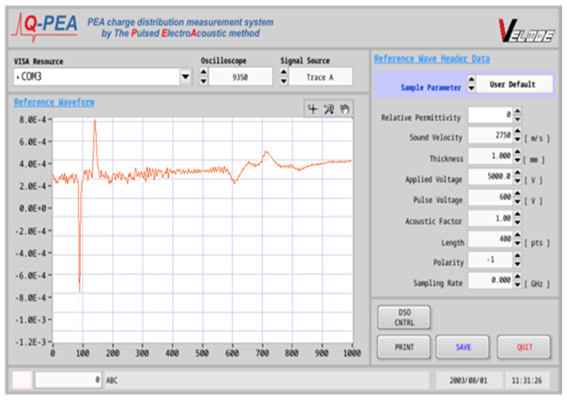The image size is (567, 400).
Task: Change Oscilloscope selector with its stepper arrows
Action: [204, 76]
